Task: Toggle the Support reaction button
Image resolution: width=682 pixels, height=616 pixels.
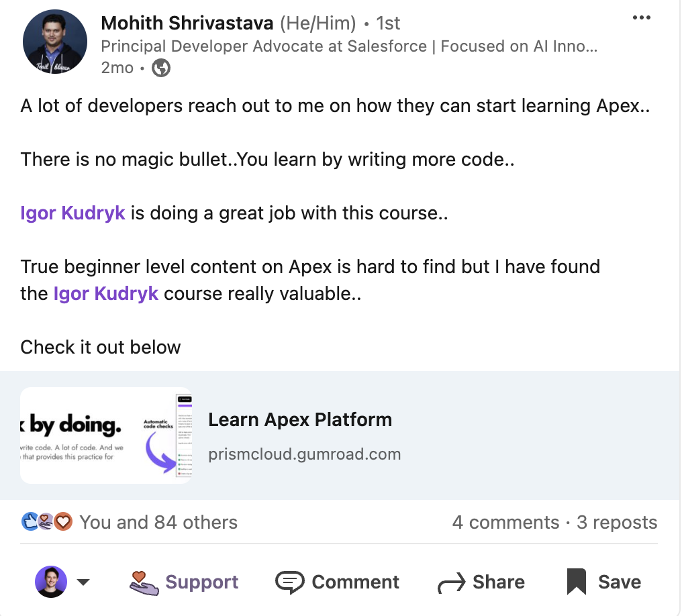Action: click(184, 582)
